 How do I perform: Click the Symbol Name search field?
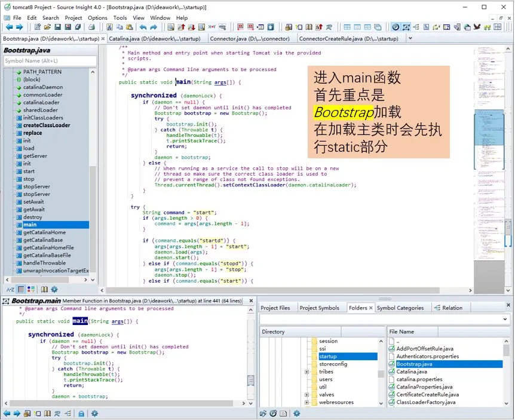pyautogui.click(x=50, y=61)
